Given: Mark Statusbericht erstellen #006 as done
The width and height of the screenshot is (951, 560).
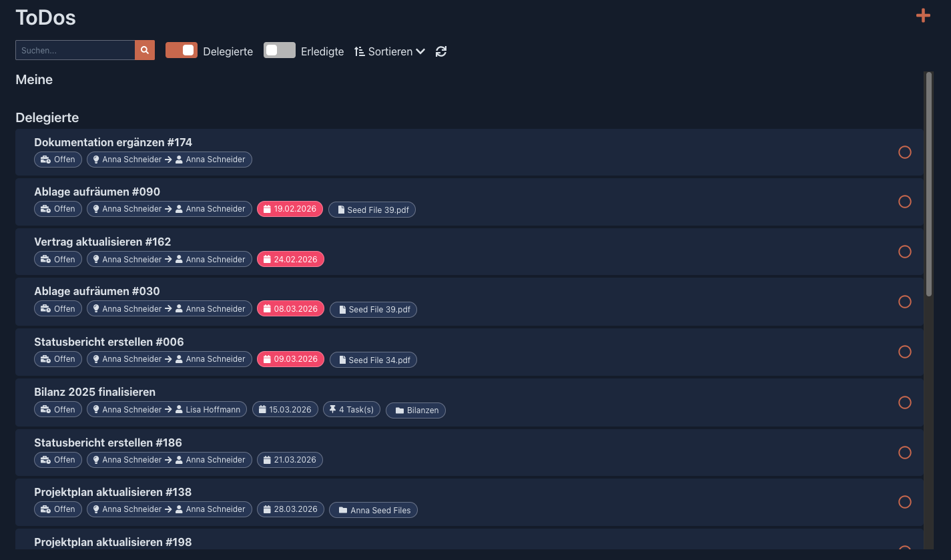Looking at the screenshot, I should [x=905, y=352].
